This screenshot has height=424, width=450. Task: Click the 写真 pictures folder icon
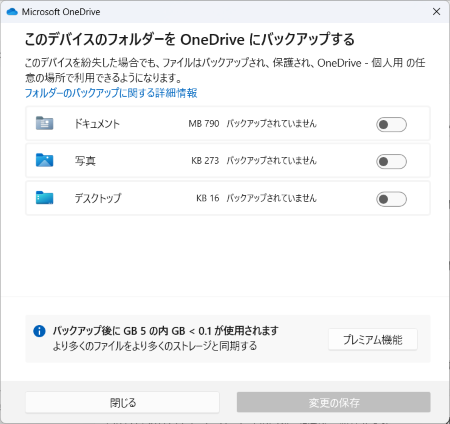(45, 160)
